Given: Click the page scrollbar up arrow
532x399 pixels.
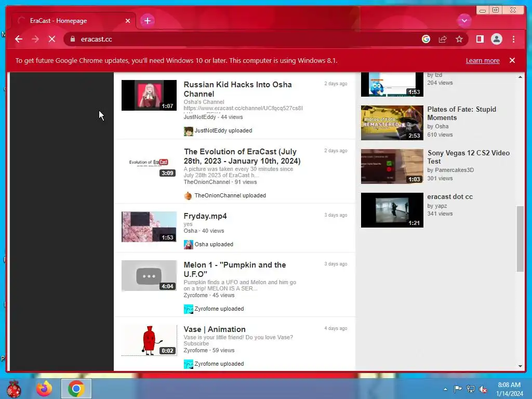Looking at the screenshot, I should point(520,77).
